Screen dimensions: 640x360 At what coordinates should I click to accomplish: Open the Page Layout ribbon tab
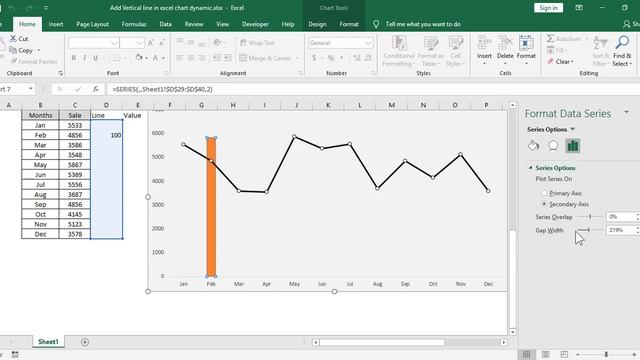(93, 24)
